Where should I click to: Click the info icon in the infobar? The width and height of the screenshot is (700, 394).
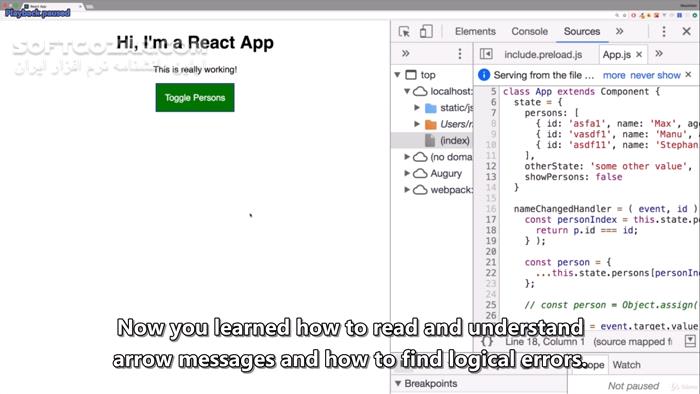pyautogui.click(x=484, y=75)
